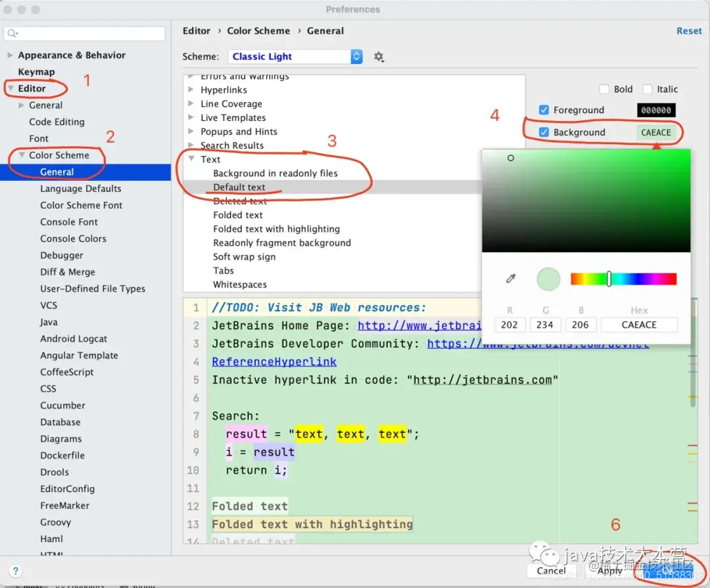The height and width of the screenshot is (588, 710).
Task: Enable the Italic checkbox
Action: point(648,89)
